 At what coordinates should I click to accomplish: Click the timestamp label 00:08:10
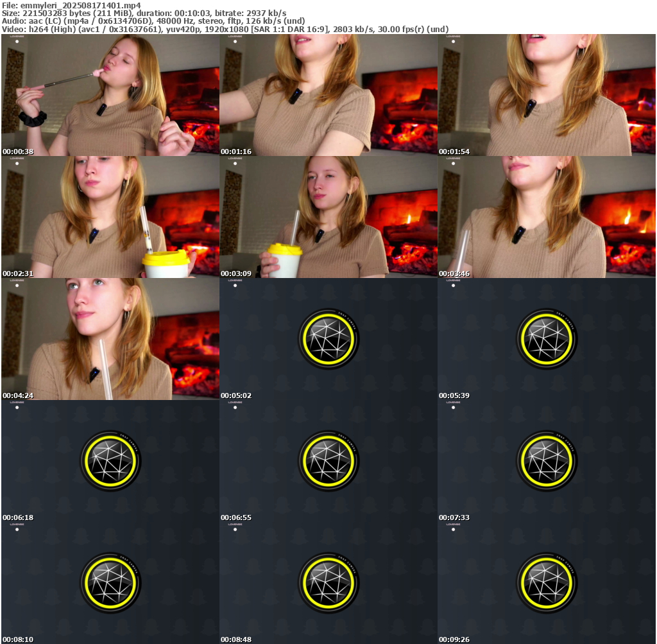tap(18, 640)
